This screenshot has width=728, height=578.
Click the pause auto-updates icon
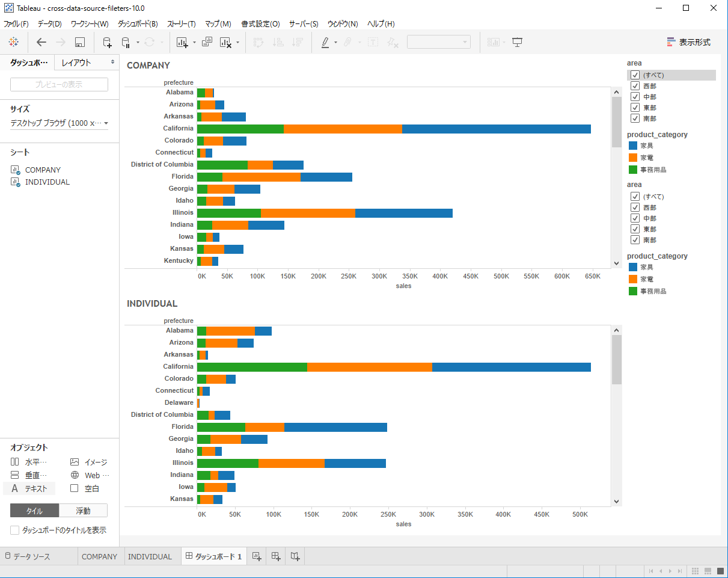[x=127, y=42]
